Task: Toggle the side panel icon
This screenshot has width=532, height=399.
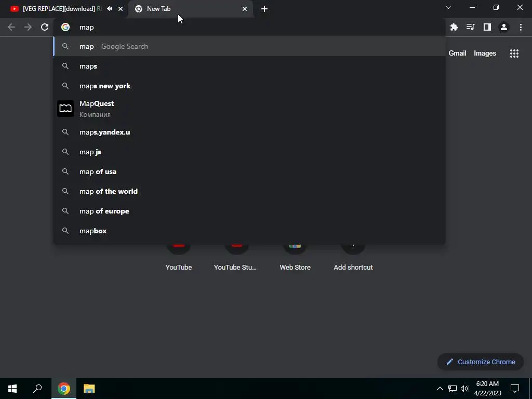Action: pyautogui.click(x=487, y=27)
